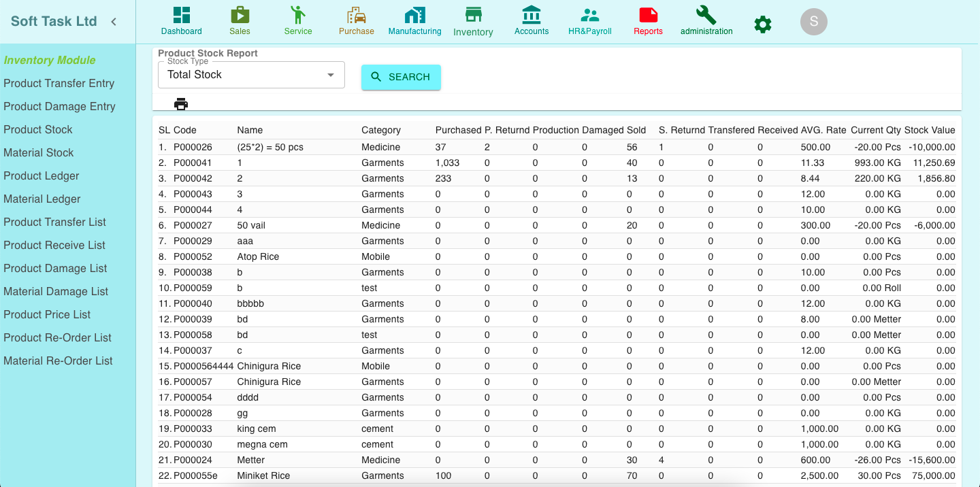Collapse the sidebar with the chevron arrow
980x487 pixels.
point(113,21)
